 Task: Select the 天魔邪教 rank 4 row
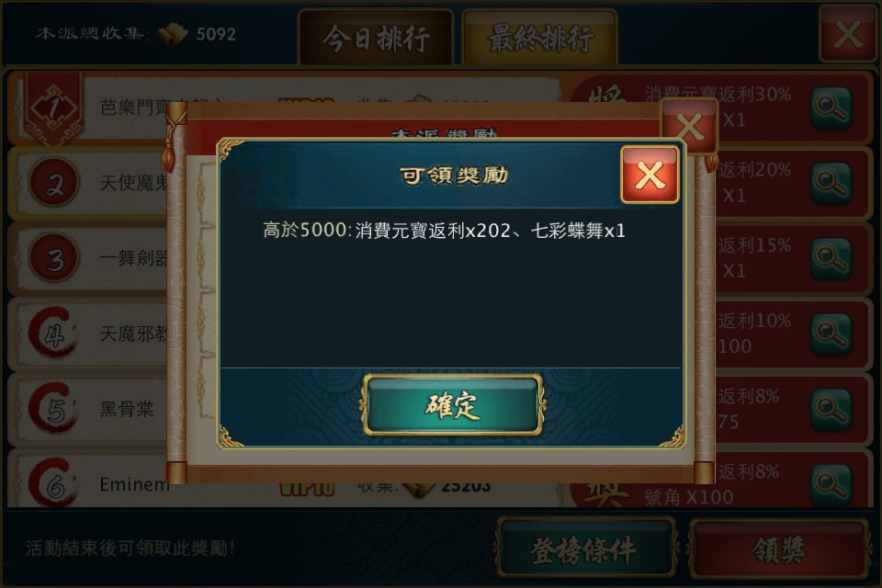tap(440, 334)
